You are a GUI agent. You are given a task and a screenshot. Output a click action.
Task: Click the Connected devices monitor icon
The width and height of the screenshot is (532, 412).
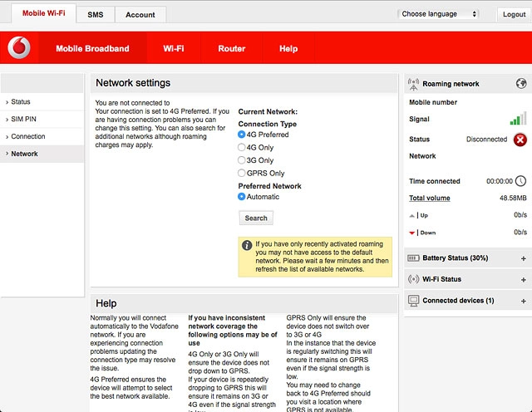(414, 301)
